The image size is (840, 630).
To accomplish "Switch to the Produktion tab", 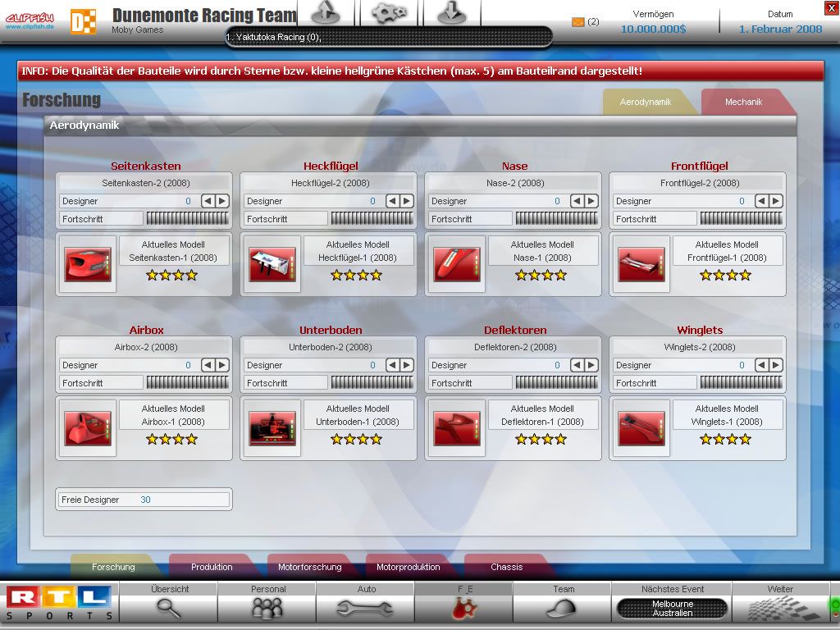I will pos(212,567).
